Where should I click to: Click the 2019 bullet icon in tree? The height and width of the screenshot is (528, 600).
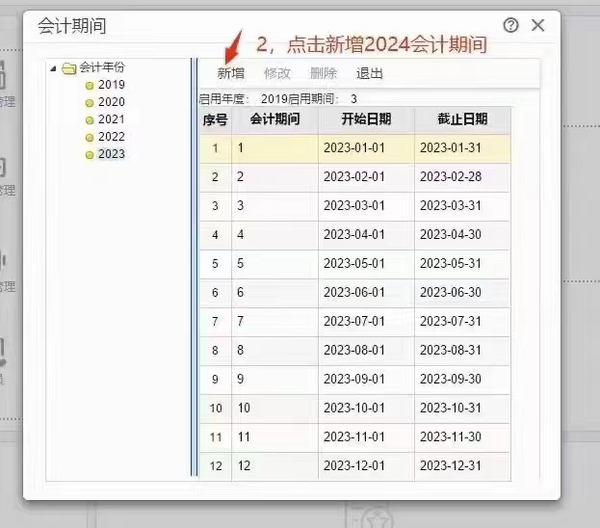tap(90, 86)
